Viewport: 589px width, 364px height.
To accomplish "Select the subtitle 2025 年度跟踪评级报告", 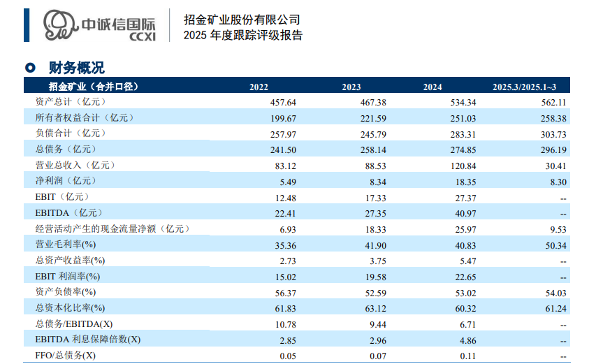I will point(243,35).
